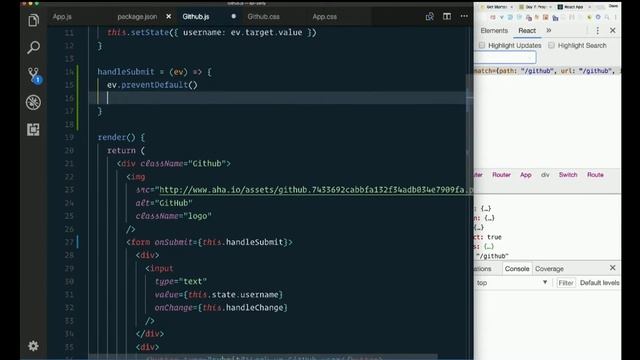Click the Open Changes icon in editor toolbar
640x360 pixels.
coord(429,16)
